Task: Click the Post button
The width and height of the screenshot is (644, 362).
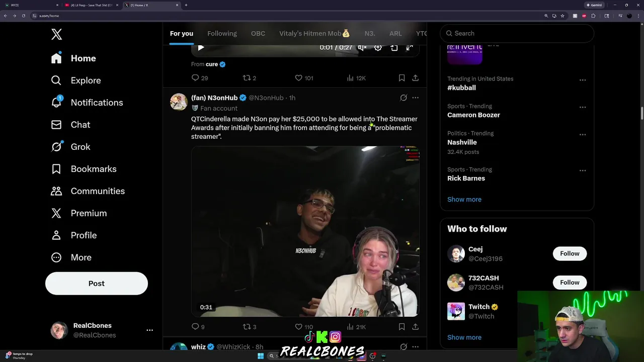Action: click(97, 284)
